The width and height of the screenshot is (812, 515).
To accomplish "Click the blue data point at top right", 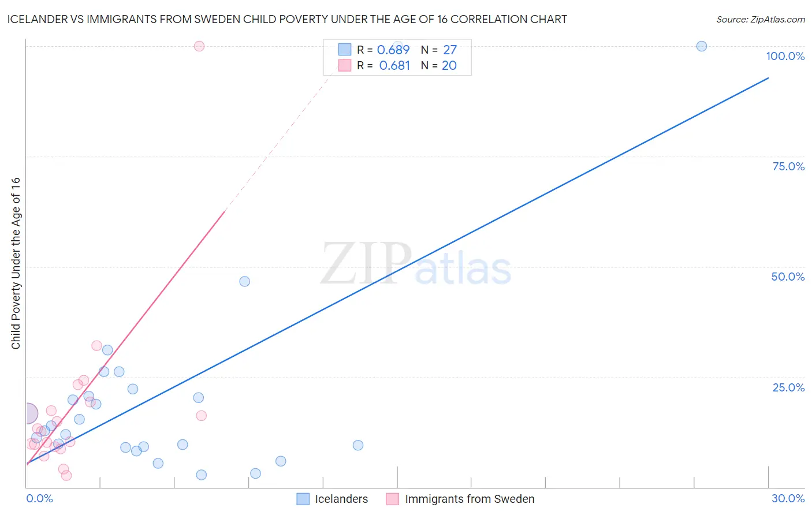I will click(x=702, y=46).
